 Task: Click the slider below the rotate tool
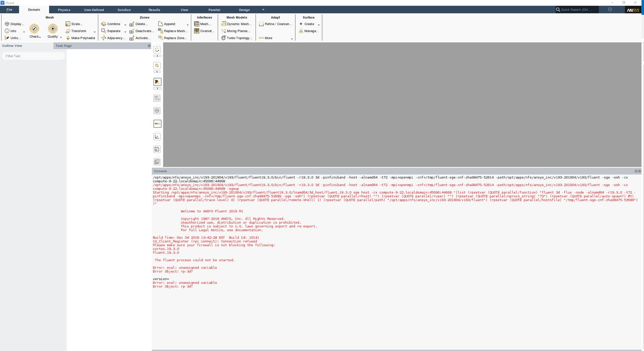point(157,56)
